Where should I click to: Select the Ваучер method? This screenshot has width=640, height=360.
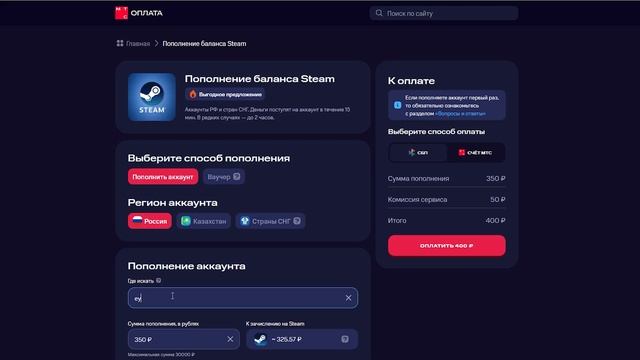pyautogui.click(x=224, y=177)
